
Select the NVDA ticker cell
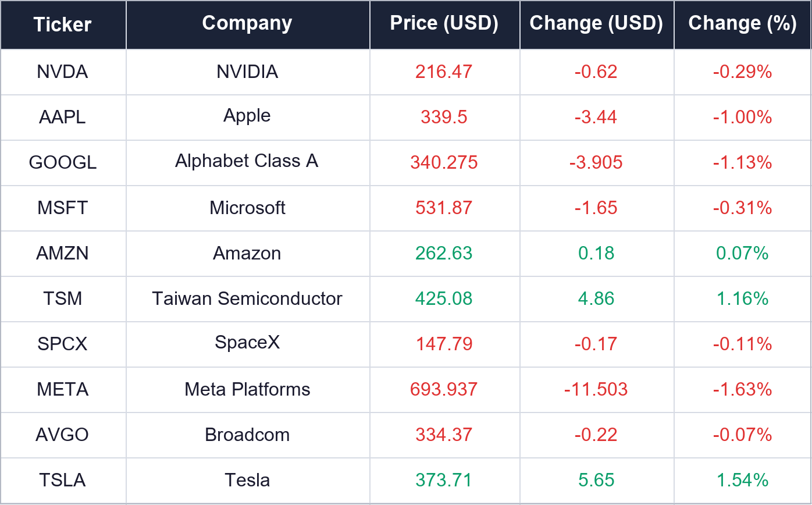click(63, 72)
